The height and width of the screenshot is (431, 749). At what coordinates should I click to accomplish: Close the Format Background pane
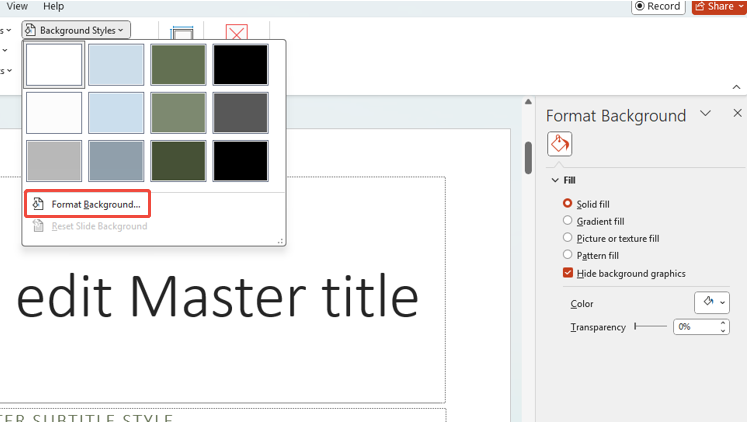point(737,113)
